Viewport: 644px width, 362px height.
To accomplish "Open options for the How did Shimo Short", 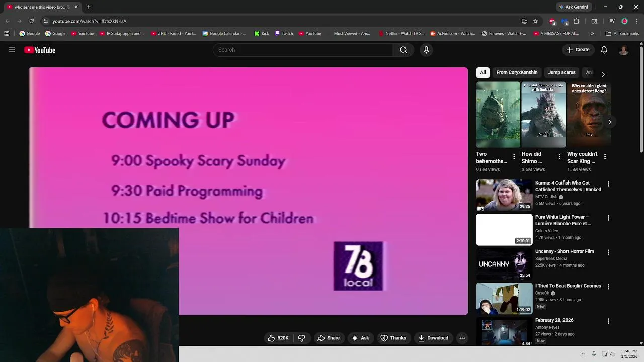I will [x=559, y=157].
